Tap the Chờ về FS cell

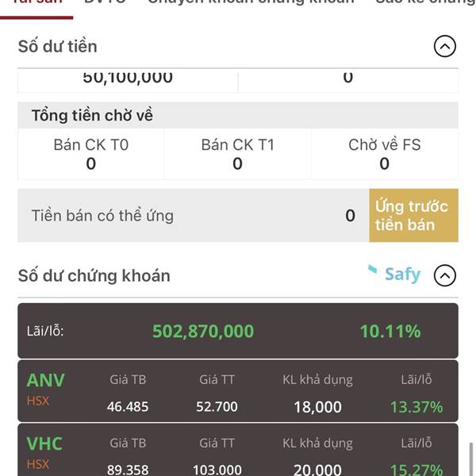tap(385, 154)
